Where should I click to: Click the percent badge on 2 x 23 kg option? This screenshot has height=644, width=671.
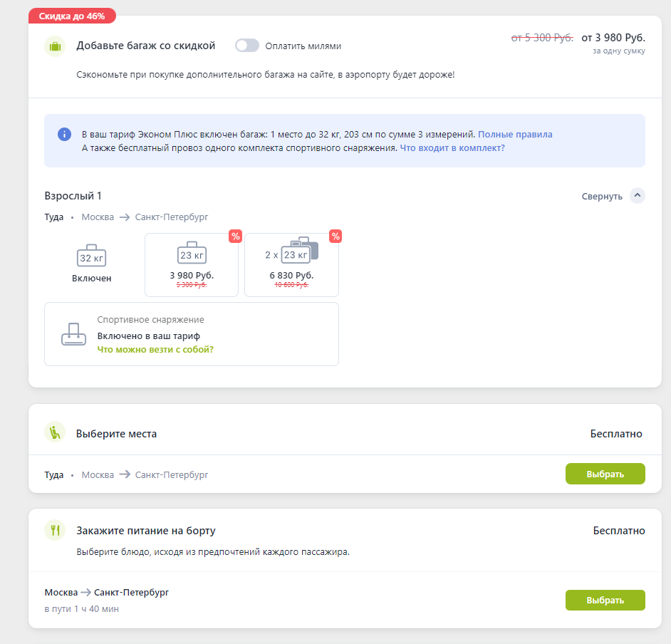point(335,237)
